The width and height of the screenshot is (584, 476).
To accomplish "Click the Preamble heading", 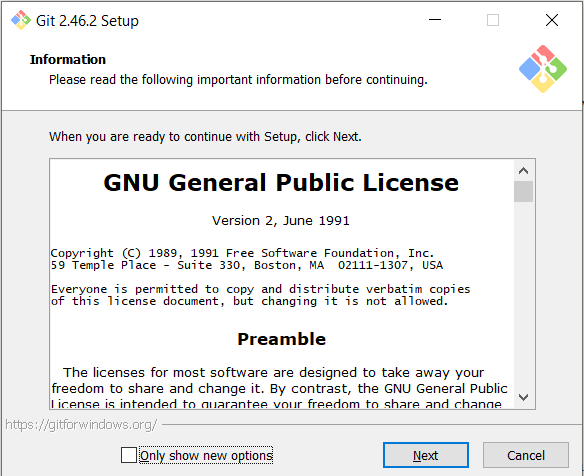I will (282, 339).
